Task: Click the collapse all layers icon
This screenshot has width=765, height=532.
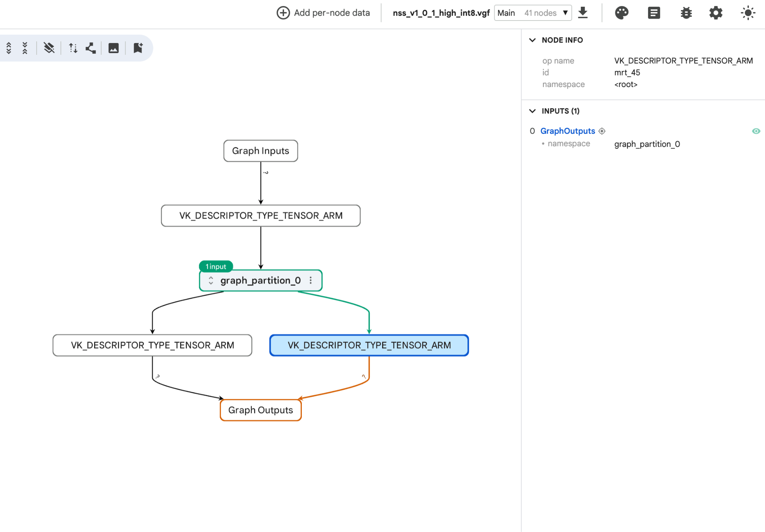Action: (x=25, y=48)
